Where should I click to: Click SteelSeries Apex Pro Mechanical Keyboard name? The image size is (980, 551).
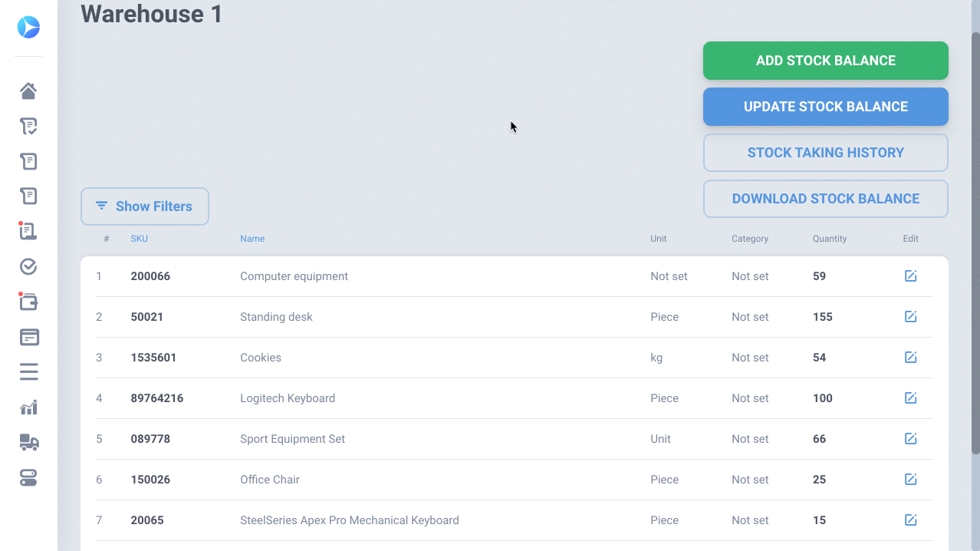[x=350, y=520]
